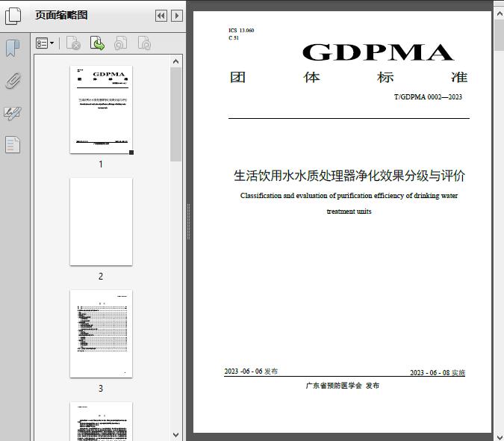Select the partially shown fourth page thumbnail
This screenshot has width=504, height=441.
pyautogui.click(x=101, y=421)
